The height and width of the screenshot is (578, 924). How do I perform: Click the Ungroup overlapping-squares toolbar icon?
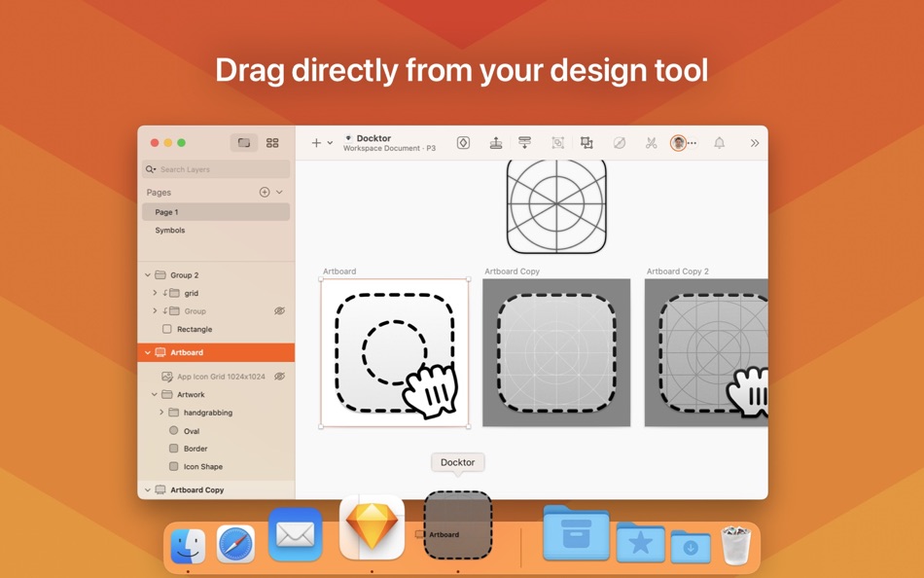pyautogui.click(x=586, y=143)
